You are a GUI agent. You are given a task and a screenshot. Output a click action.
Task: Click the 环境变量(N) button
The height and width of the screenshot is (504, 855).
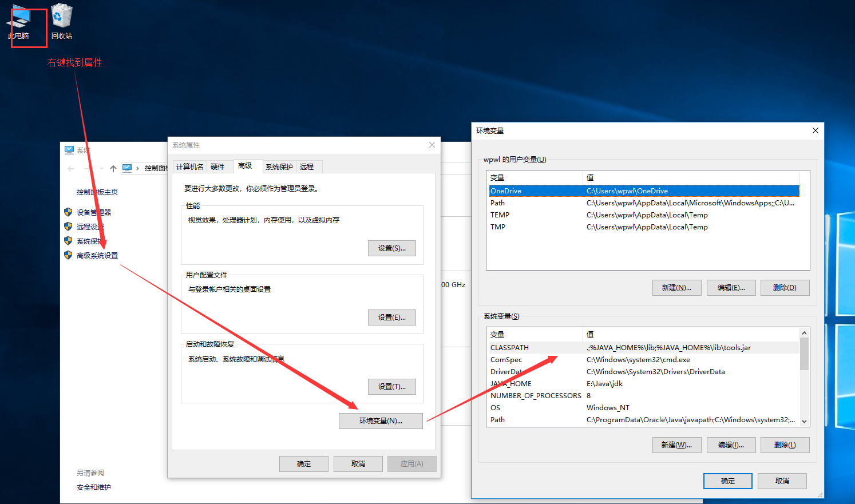click(x=381, y=420)
